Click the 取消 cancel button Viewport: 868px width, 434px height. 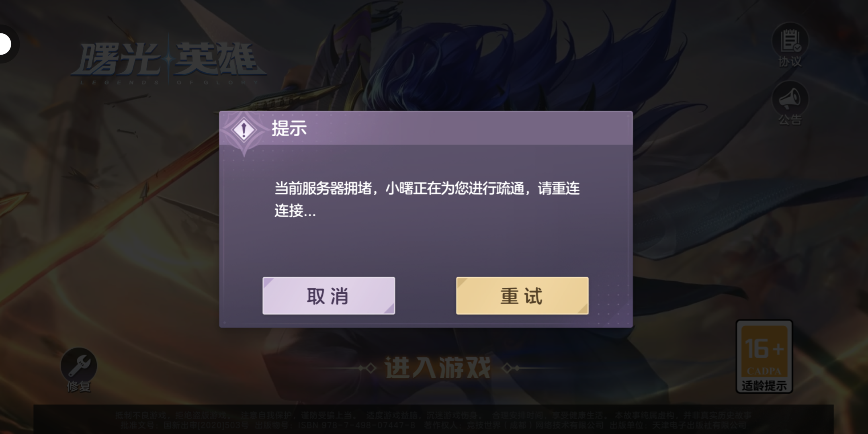[x=329, y=296]
